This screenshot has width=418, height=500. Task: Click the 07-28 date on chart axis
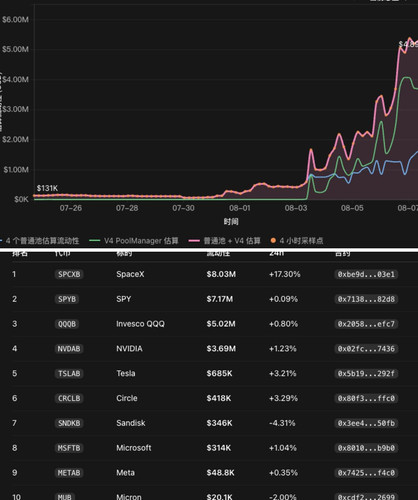(x=127, y=208)
